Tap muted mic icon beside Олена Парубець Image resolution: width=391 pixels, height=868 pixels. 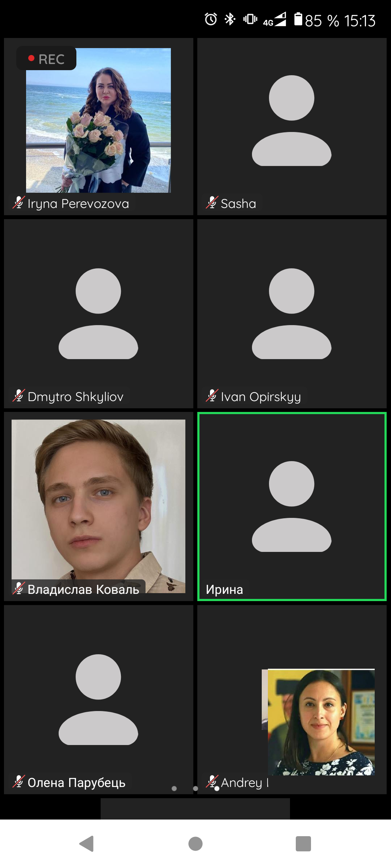click(19, 782)
